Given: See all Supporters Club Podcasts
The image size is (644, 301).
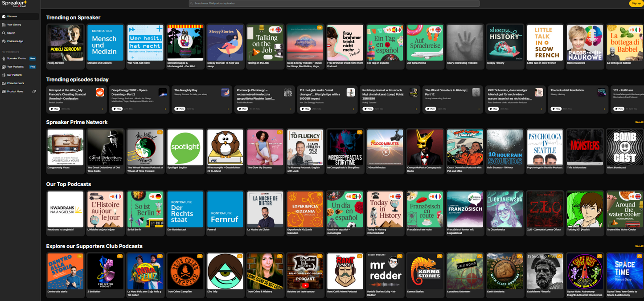Looking at the screenshot, I should tap(639, 246).
